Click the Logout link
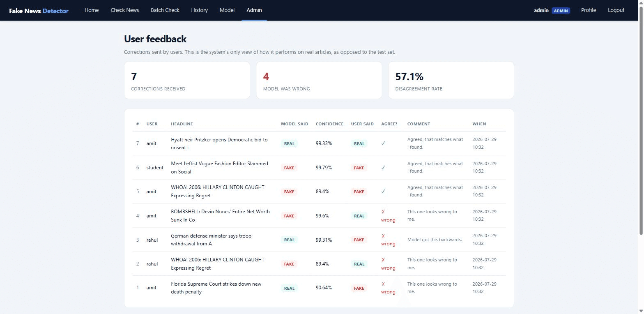This screenshot has height=314, width=644. click(x=616, y=10)
